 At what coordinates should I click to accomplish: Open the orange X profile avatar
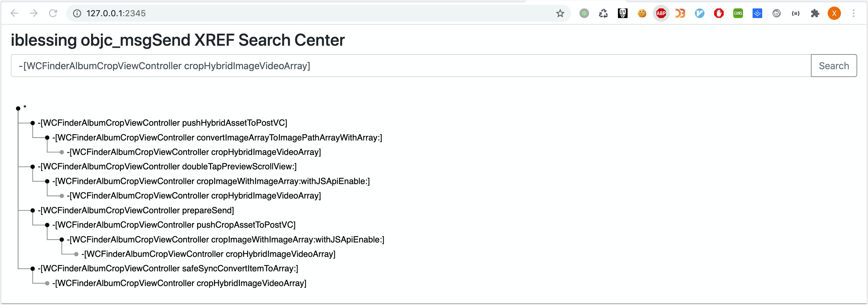pos(834,14)
